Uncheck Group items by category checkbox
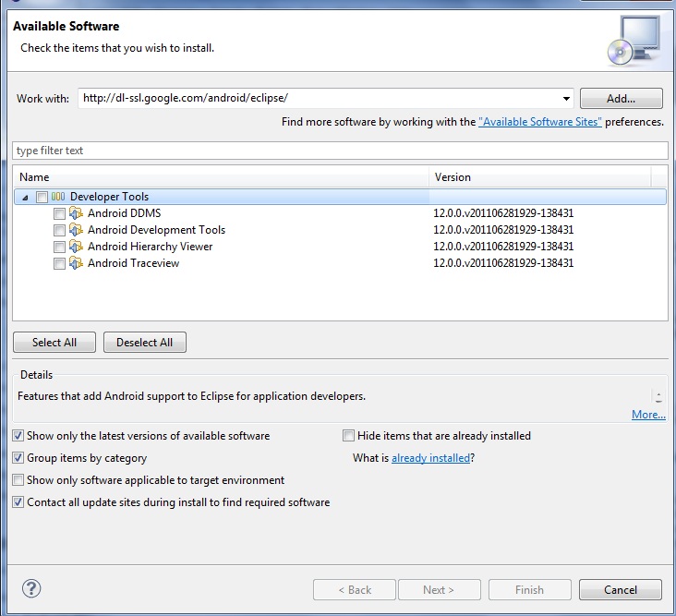 click(18, 458)
